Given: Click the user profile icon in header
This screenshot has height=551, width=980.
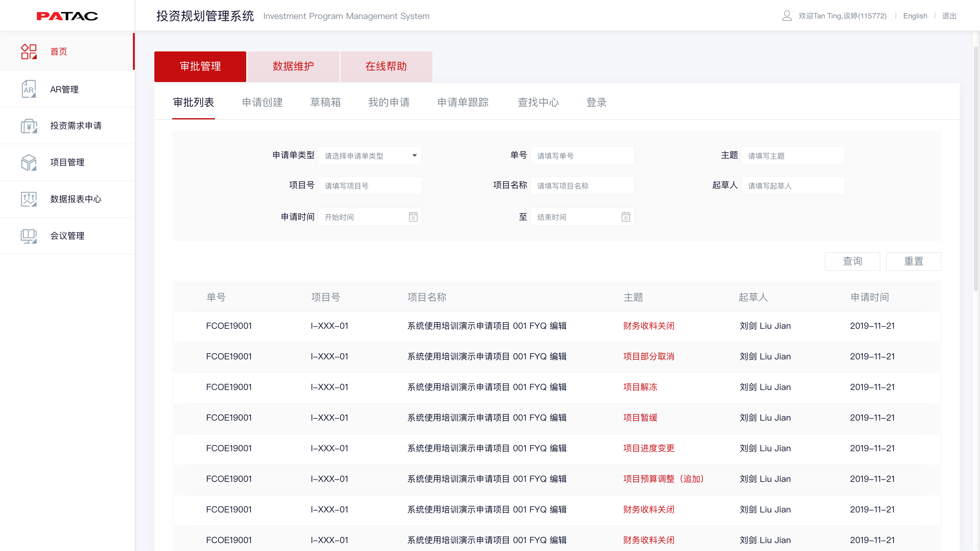Looking at the screenshot, I should click(787, 16).
